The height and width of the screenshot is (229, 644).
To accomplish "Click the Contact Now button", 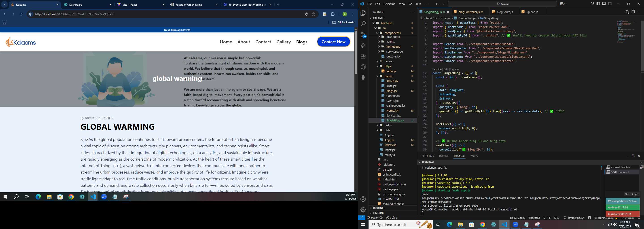I will click(x=333, y=42).
